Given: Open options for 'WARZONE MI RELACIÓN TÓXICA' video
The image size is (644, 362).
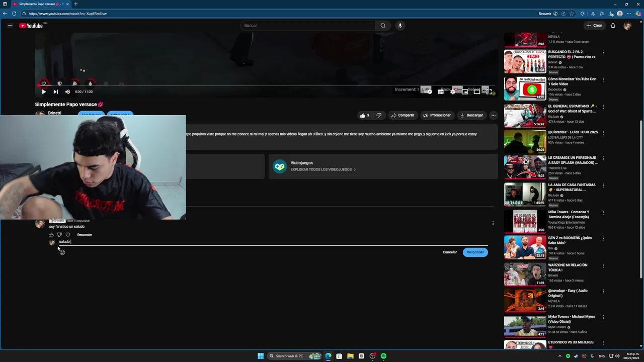Looking at the screenshot, I should pyautogui.click(x=603, y=265).
